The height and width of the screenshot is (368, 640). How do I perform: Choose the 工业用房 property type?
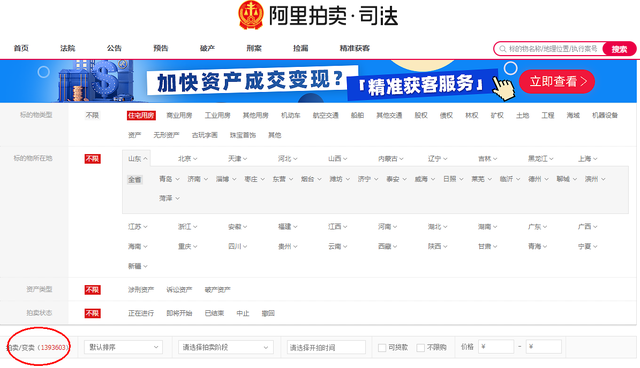pyautogui.click(x=218, y=115)
